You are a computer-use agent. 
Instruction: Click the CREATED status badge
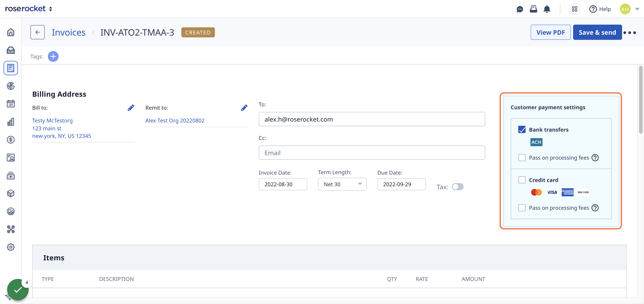coord(198,32)
